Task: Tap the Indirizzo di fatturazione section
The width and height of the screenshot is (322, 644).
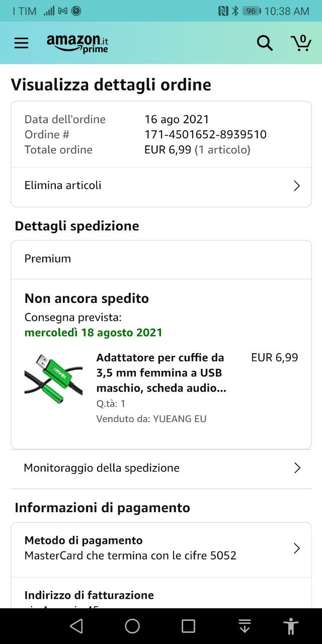Action: click(x=89, y=596)
